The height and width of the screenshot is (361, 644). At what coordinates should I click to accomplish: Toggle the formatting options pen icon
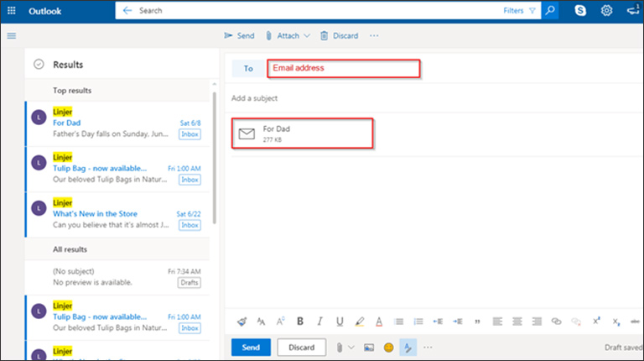pyautogui.click(x=408, y=348)
